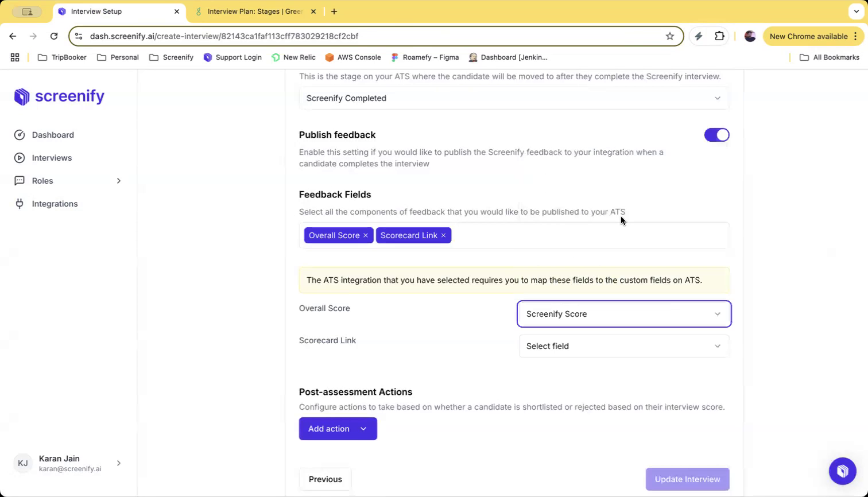The height and width of the screenshot is (497, 868).
Task: Open Karan Jain account menu
Action: pos(68,463)
